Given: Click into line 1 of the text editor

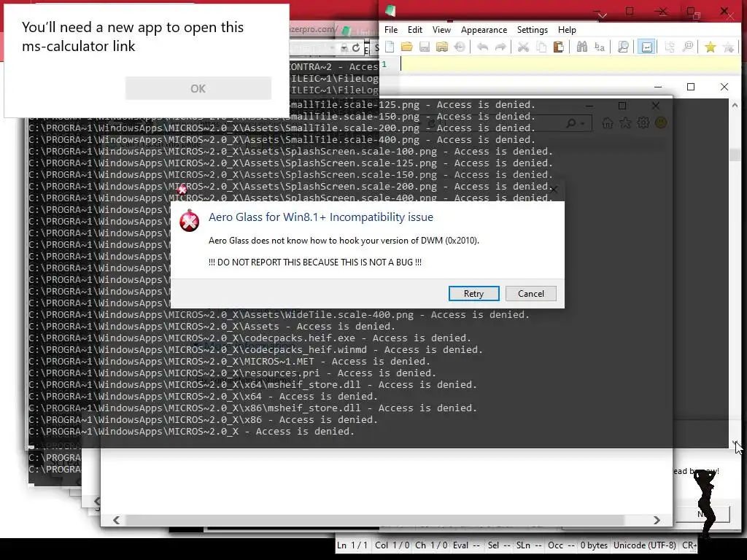Looking at the screenshot, I should 569,64.
